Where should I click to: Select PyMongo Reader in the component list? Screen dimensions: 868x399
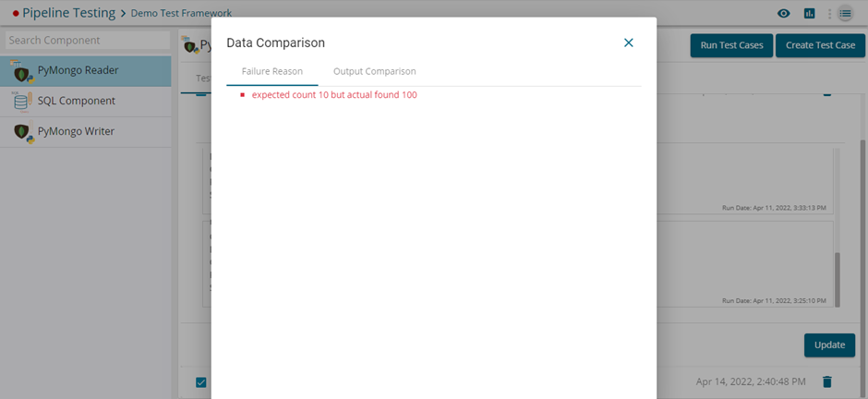[86, 71]
